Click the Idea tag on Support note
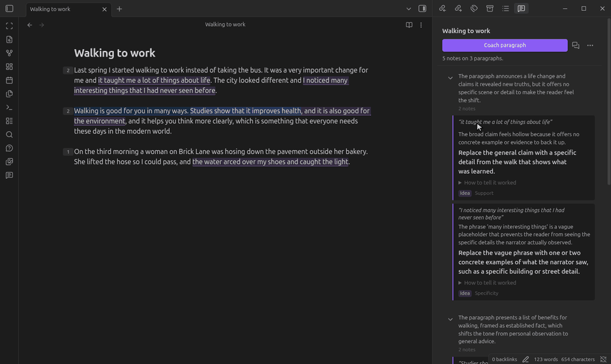 pyautogui.click(x=465, y=193)
